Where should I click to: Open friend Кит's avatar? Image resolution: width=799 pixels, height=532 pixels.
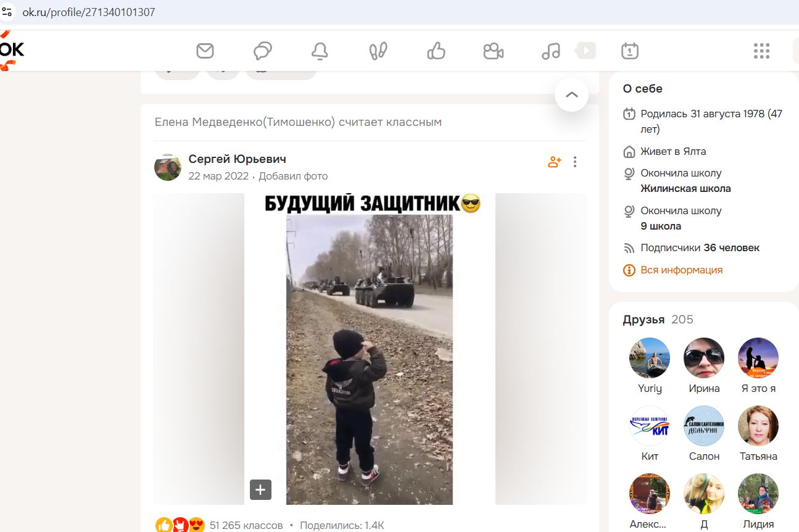(x=650, y=426)
